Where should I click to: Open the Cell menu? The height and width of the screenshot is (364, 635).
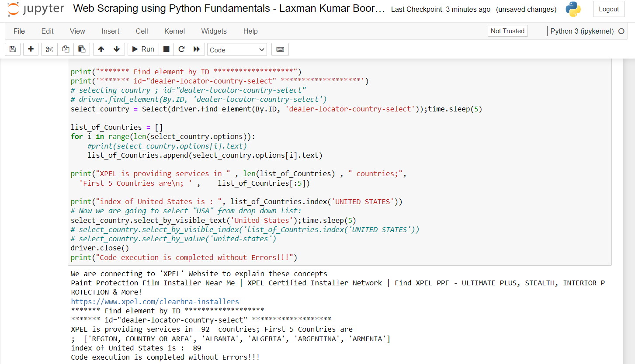[142, 31]
